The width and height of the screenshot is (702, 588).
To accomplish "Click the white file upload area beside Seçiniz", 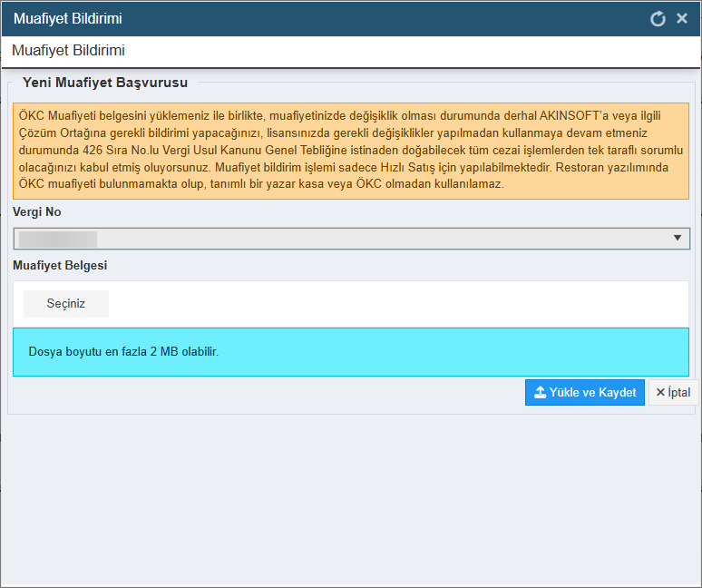I will click(x=399, y=304).
